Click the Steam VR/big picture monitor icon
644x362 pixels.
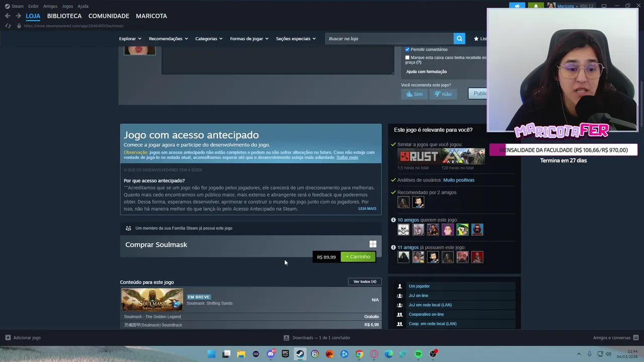(604, 6)
